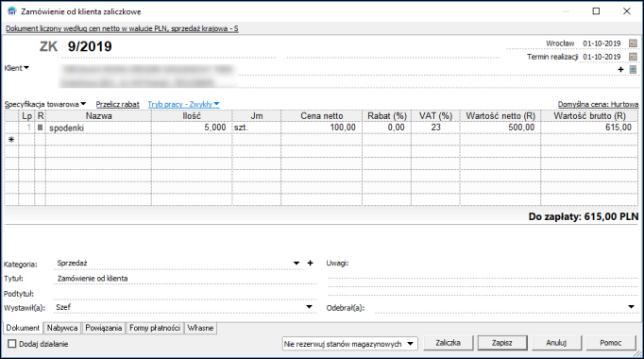Open calendar icon next to Wrocław date

(x=633, y=43)
